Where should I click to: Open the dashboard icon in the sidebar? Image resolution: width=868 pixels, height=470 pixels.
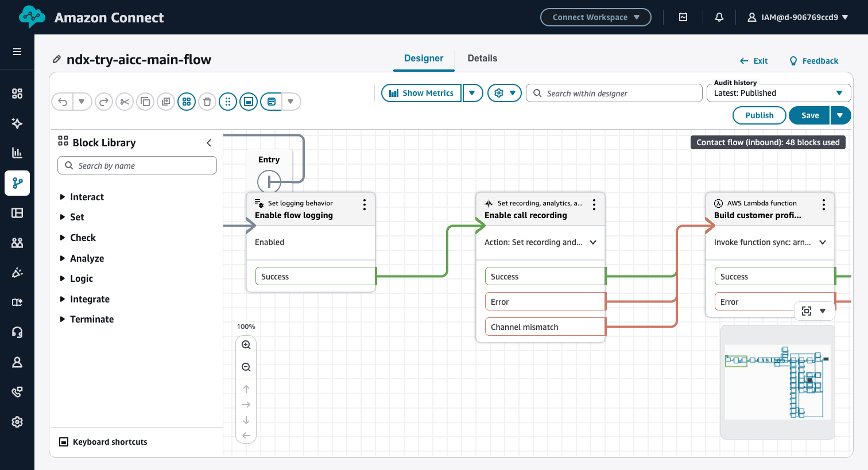tap(17, 94)
